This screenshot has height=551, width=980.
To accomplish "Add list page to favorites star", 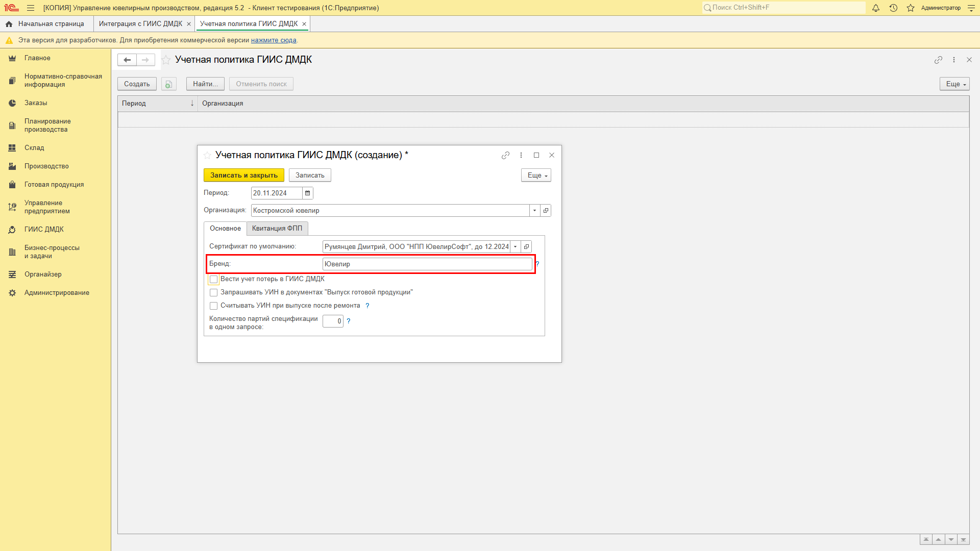I will point(166,60).
